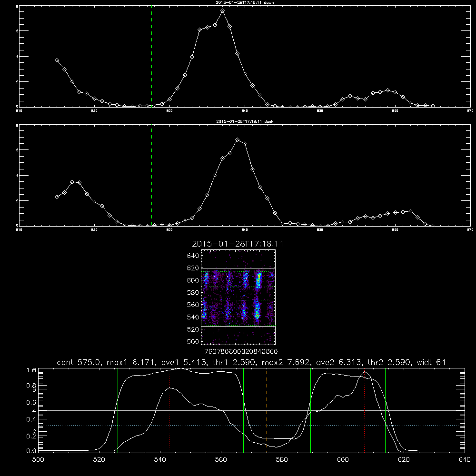This screenshot has width=476, height=476.
Task: Click the 'ave2 6.313' value
Action: click(339, 362)
